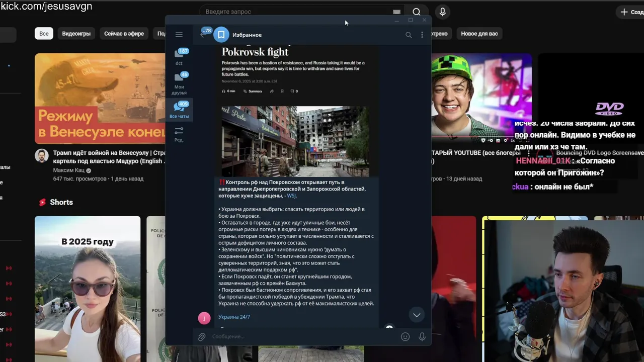The height and width of the screenshot is (362, 644).
Task: Click the 647 тыс. просмотров view count
Action: (79, 178)
